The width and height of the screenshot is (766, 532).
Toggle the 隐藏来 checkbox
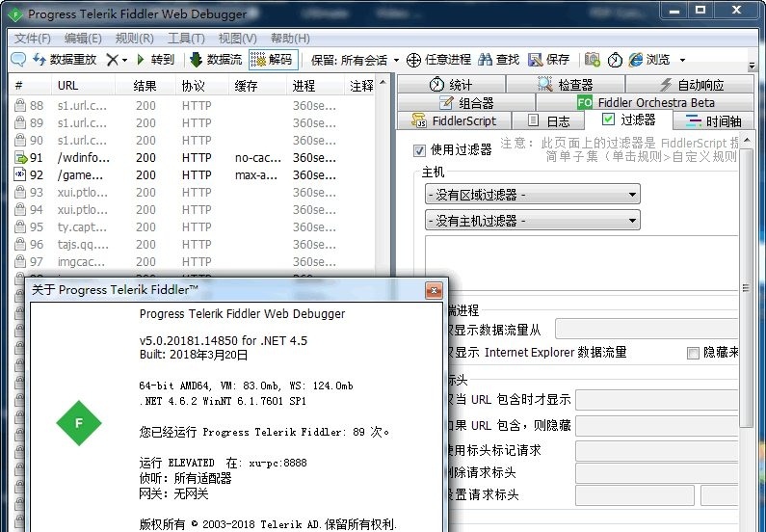pyautogui.click(x=693, y=353)
